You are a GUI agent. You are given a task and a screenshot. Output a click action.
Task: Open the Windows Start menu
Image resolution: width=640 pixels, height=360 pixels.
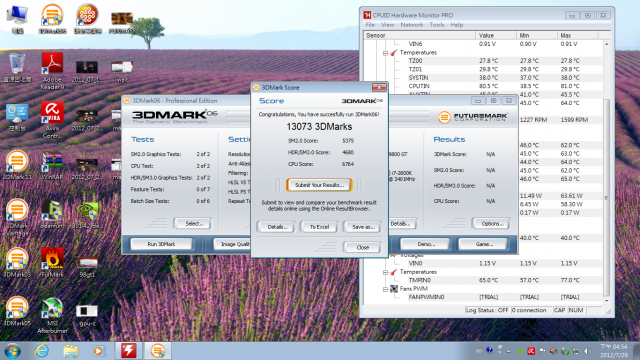[12, 351]
